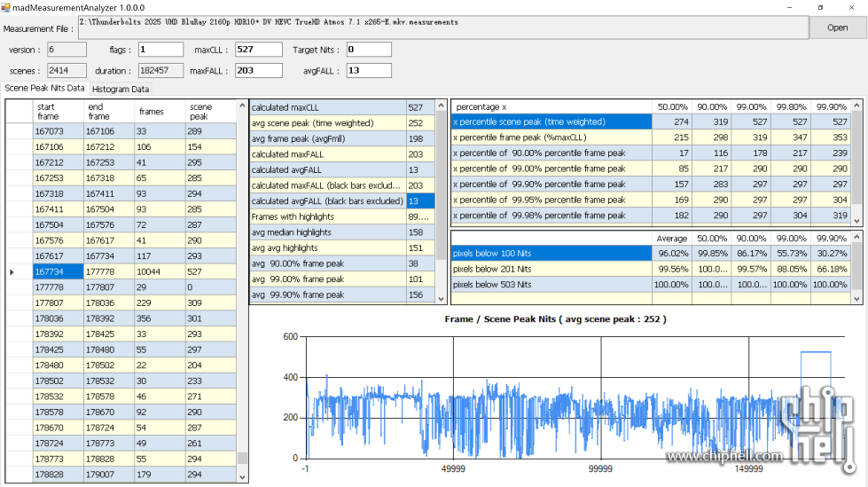The width and height of the screenshot is (868, 487).
Task: Select scene row starting at frame 177778
Action: pos(58,287)
